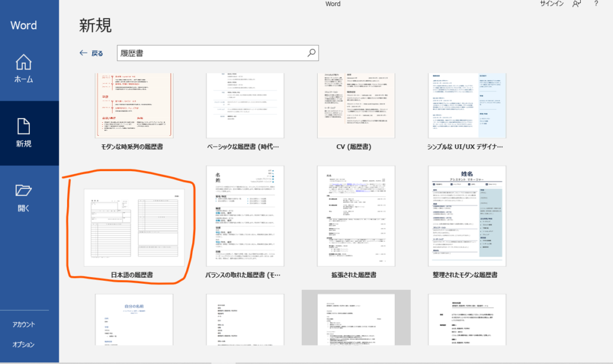Click the Home icon in sidebar

(23, 62)
